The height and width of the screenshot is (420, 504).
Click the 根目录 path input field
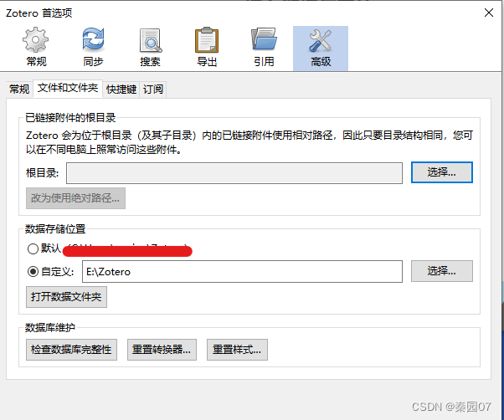234,173
